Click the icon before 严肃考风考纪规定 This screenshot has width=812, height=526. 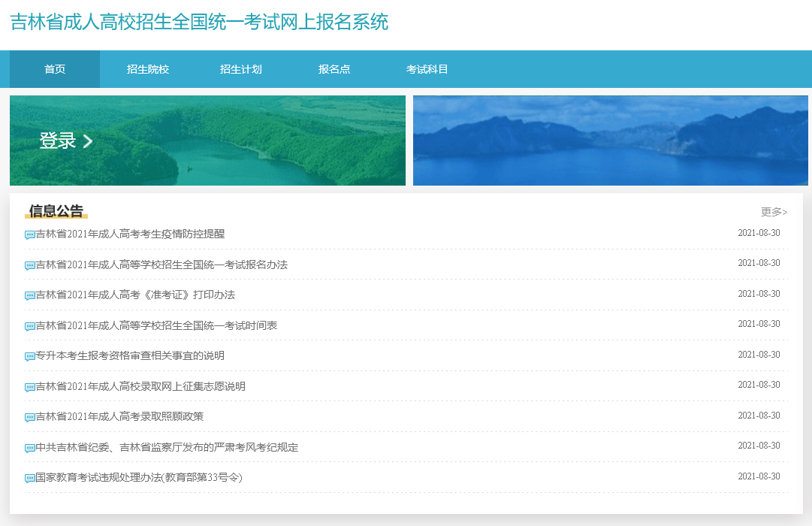(29, 446)
